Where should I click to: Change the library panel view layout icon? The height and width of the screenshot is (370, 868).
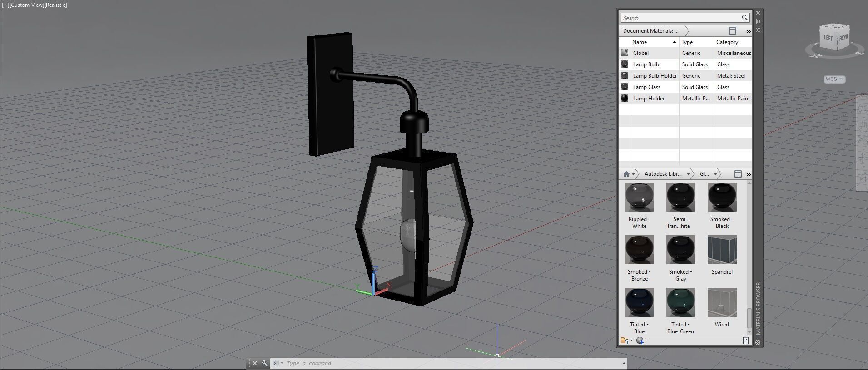(738, 174)
